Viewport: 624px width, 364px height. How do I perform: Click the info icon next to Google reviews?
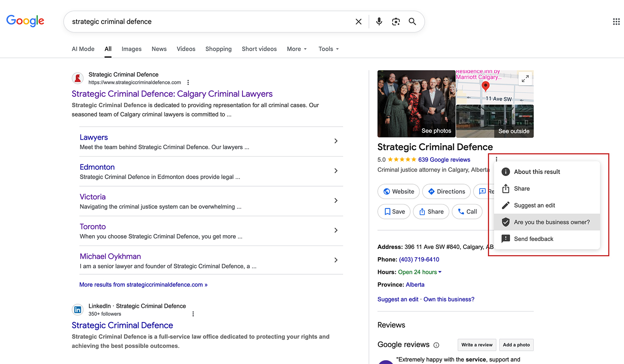pos(436,345)
